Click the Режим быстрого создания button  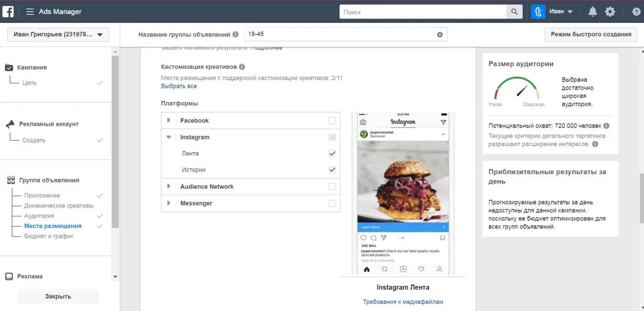tap(590, 33)
